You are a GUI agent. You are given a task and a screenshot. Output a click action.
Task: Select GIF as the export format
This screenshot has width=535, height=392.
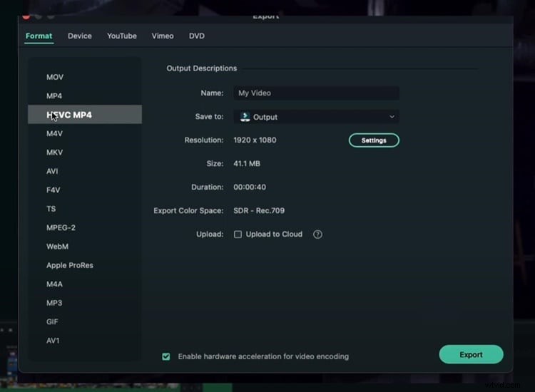[x=53, y=322]
